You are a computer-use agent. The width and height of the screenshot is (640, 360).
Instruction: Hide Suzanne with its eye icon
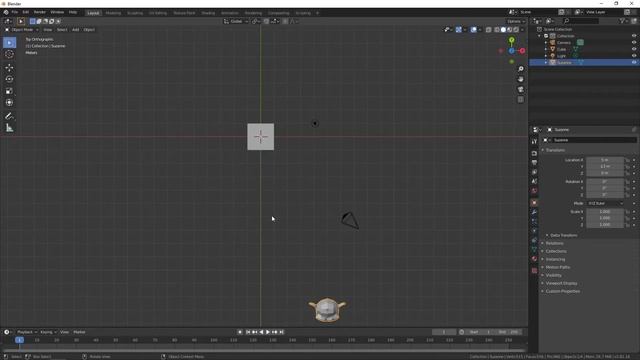(634, 62)
